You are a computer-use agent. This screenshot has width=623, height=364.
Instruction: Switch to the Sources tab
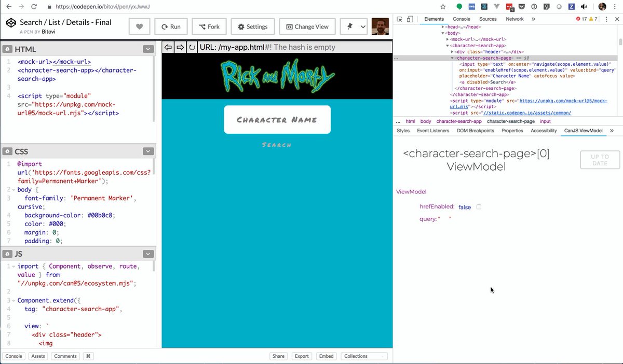(x=487, y=19)
